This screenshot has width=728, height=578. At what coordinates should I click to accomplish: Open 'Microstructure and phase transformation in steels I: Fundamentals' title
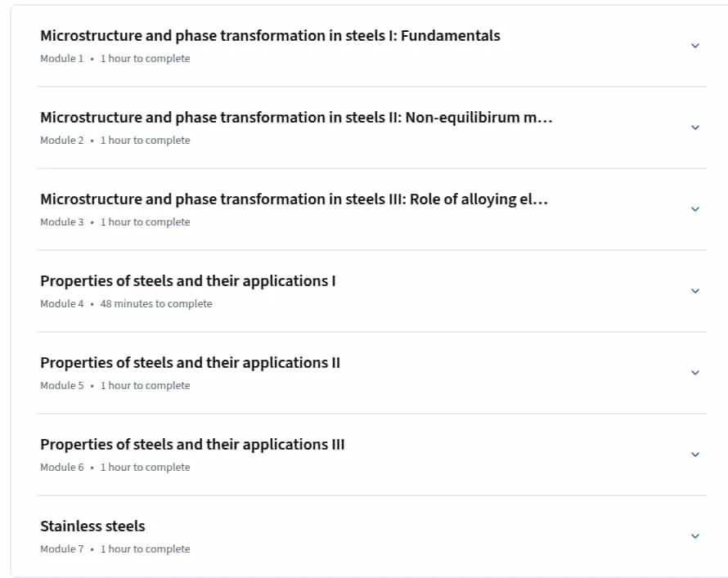click(270, 36)
